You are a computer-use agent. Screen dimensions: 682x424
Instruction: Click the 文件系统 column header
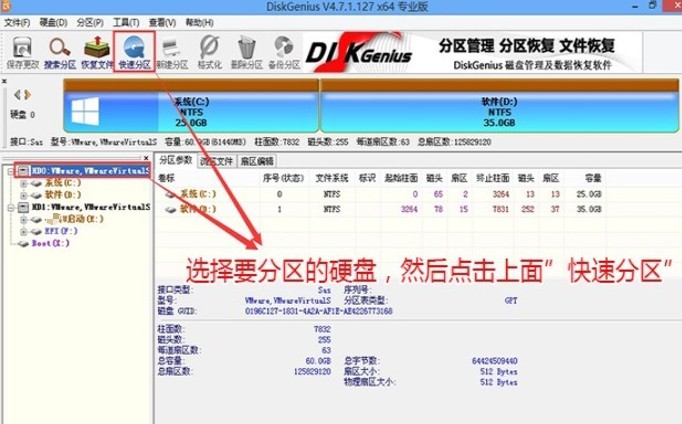click(x=332, y=178)
